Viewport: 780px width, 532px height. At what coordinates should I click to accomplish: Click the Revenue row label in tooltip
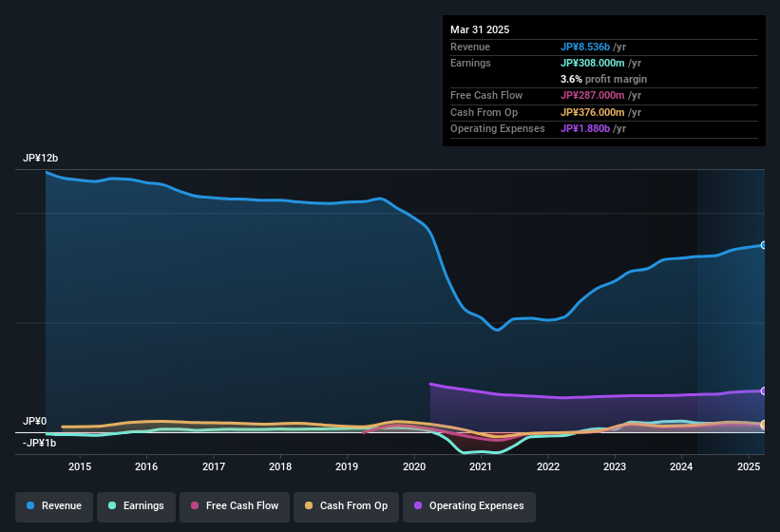(470, 47)
